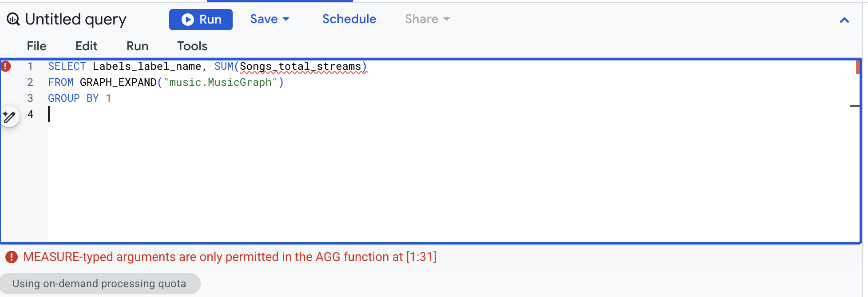Open the File menu
Screen dimensions: 868x297
coord(36,46)
